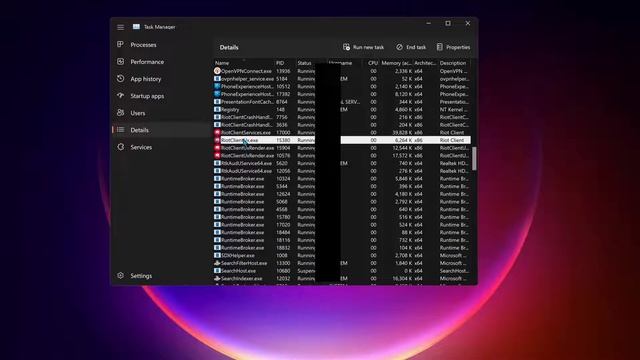Click the PresentationFontCache process icon

(x=217, y=102)
